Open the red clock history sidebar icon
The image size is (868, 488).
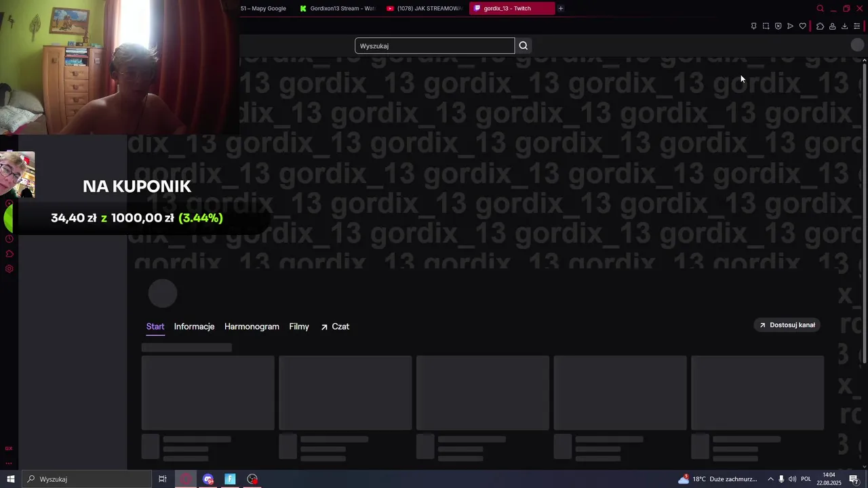(x=9, y=239)
